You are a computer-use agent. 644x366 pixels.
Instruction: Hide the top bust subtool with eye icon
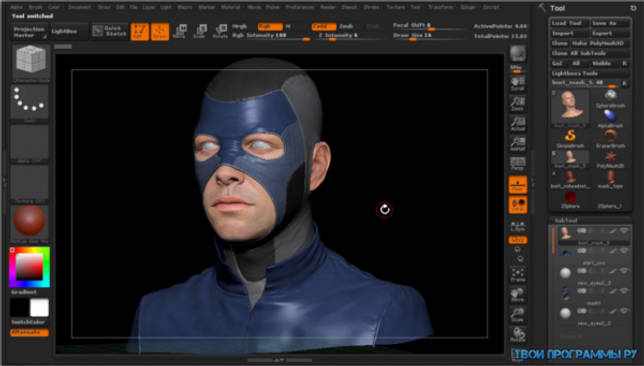pos(624,231)
